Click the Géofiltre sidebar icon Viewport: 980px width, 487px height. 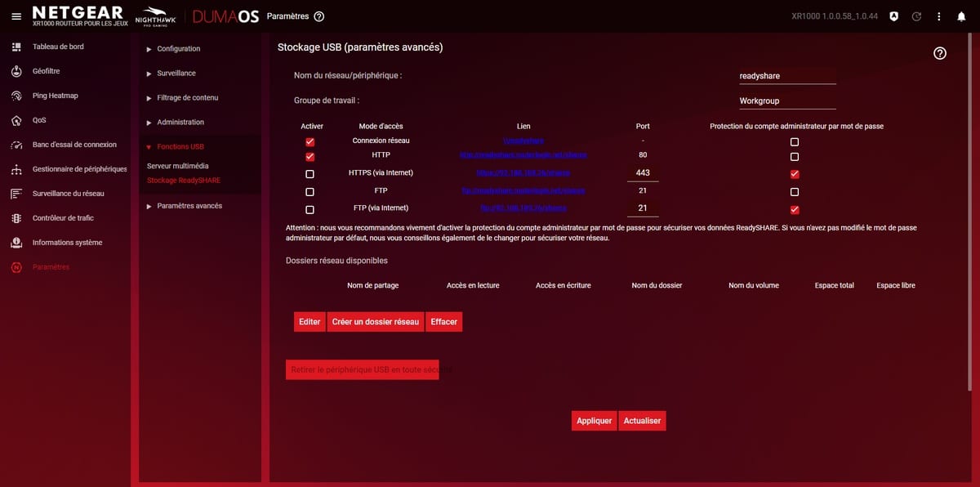point(16,71)
